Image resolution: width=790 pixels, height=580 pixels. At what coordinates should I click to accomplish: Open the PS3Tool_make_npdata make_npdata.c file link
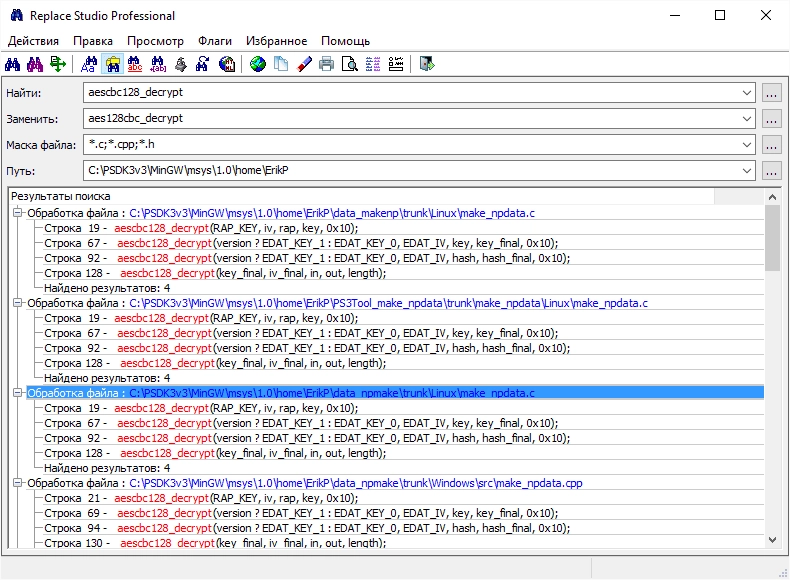click(x=388, y=303)
